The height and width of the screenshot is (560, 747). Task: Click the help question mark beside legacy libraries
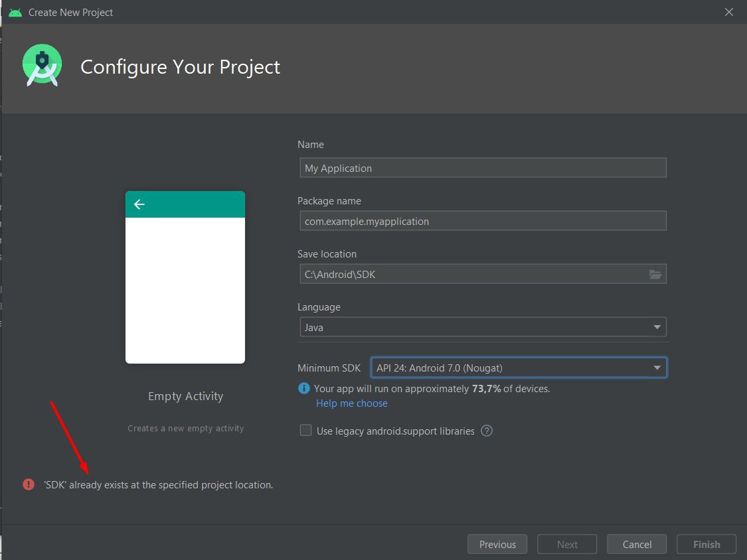487,431
